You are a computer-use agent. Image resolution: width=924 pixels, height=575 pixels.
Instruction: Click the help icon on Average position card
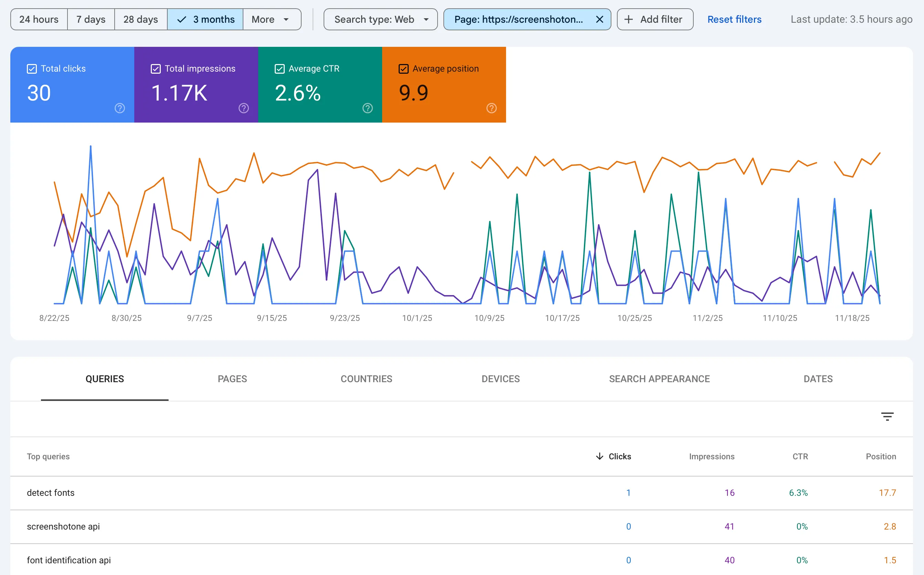491,108
